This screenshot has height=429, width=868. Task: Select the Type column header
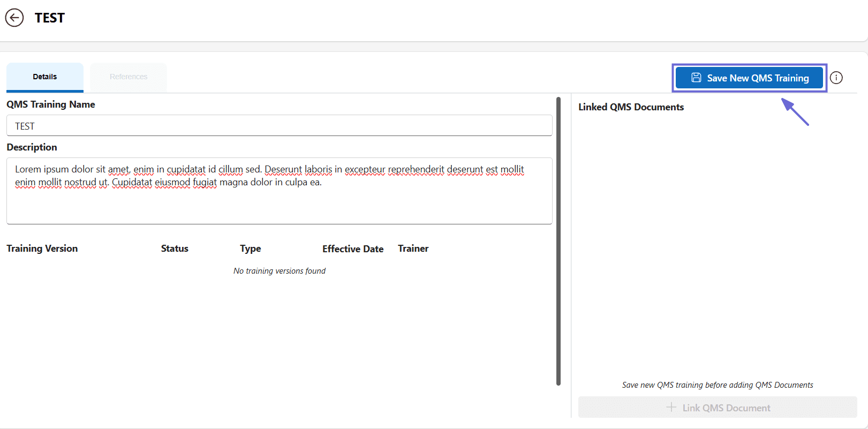click(251, 249)
